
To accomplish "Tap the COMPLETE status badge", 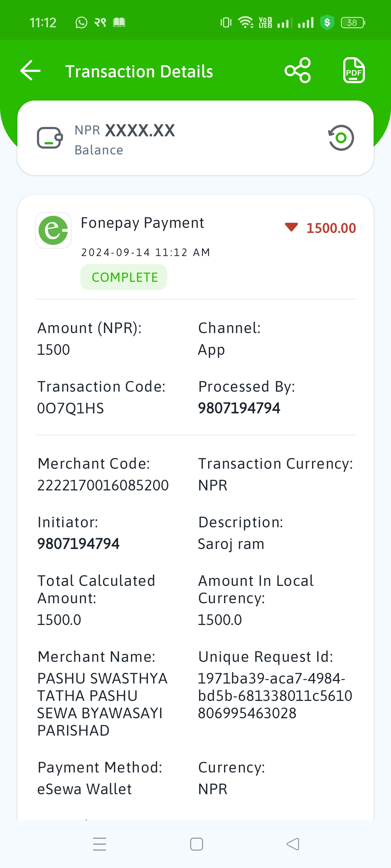I will (124, 277).
